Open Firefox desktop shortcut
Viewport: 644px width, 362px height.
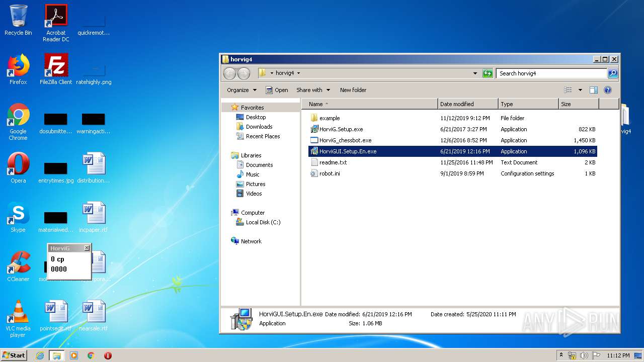pyautogui.click(x=18, y=69)
